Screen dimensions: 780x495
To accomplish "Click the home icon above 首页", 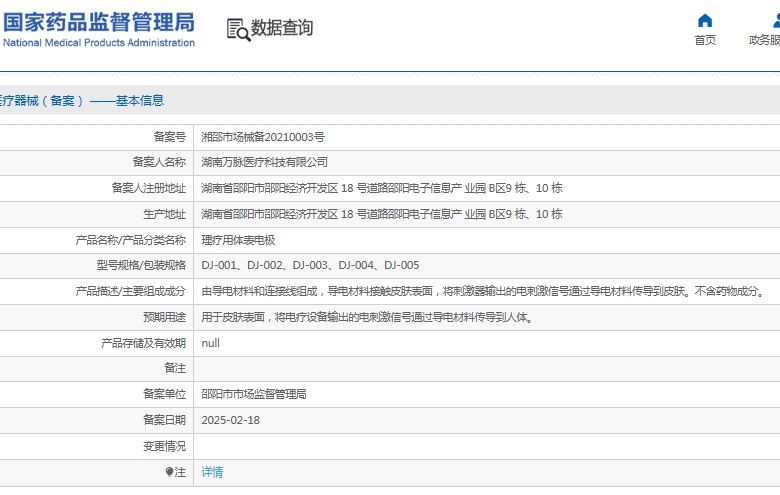I will click(x=705, y=20).
